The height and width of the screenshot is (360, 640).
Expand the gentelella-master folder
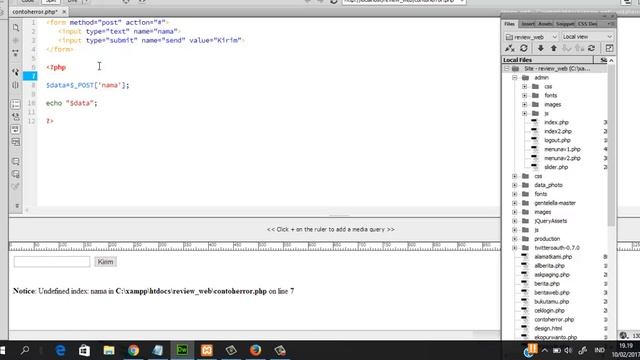[515, 203]
